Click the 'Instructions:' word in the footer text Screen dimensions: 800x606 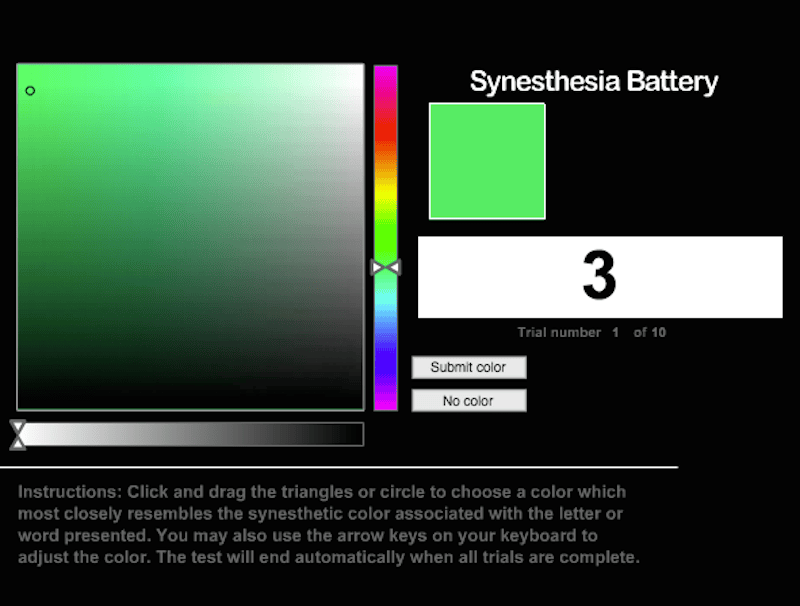point(70,492)
